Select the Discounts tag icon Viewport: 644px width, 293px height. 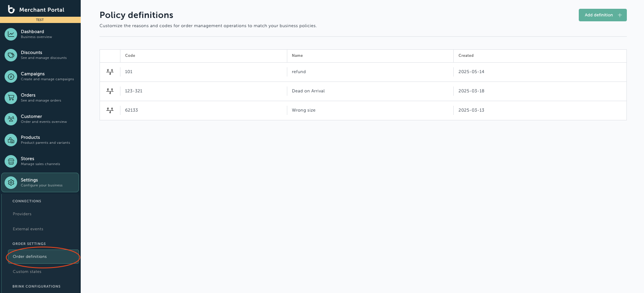[x=11, y=55]
